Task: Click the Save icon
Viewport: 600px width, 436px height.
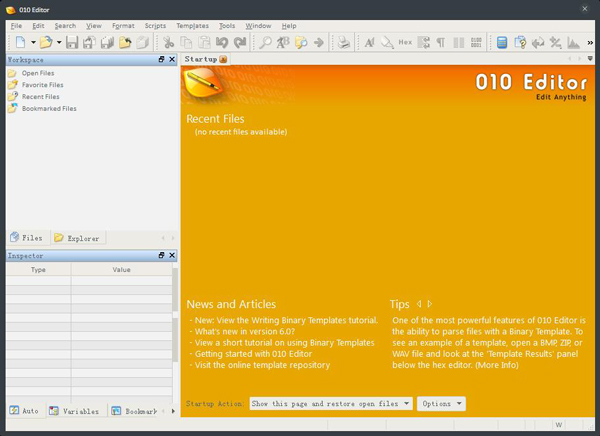Action: (x=72, y=42)
